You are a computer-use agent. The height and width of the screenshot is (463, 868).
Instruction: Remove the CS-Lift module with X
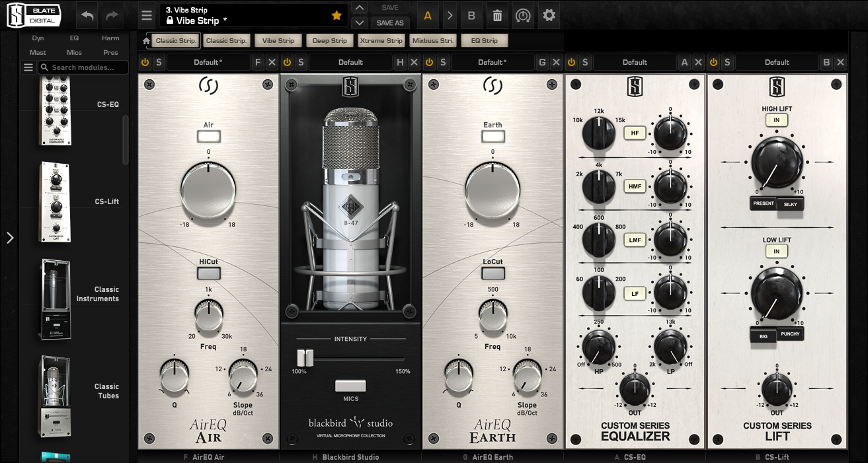pyautogui.click(x=841, y=62)
